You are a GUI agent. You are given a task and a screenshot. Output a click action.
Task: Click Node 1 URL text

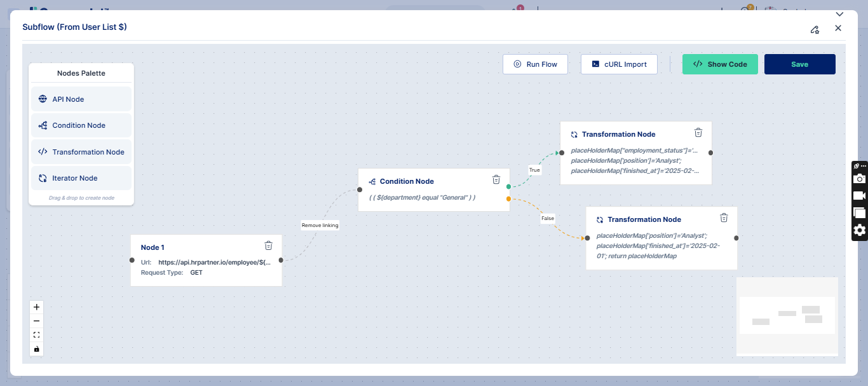215,261
